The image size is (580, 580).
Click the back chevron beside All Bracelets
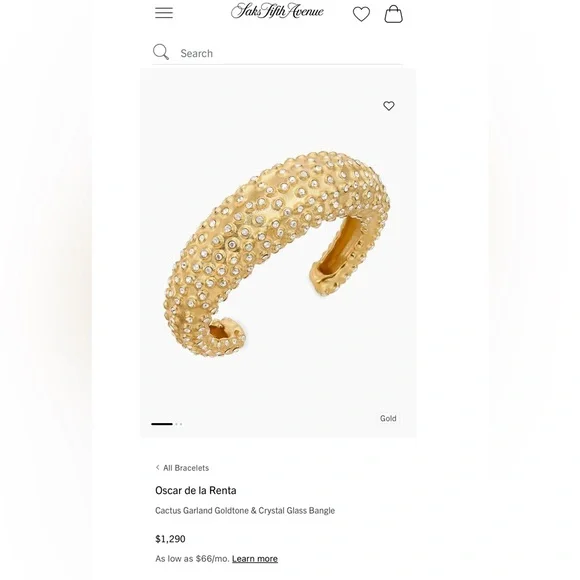pos(158,468)
